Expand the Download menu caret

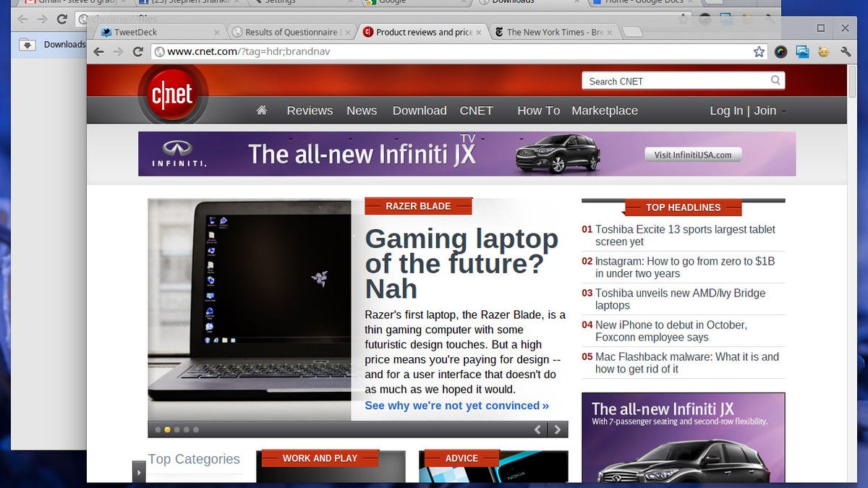(x=419, y=110)
